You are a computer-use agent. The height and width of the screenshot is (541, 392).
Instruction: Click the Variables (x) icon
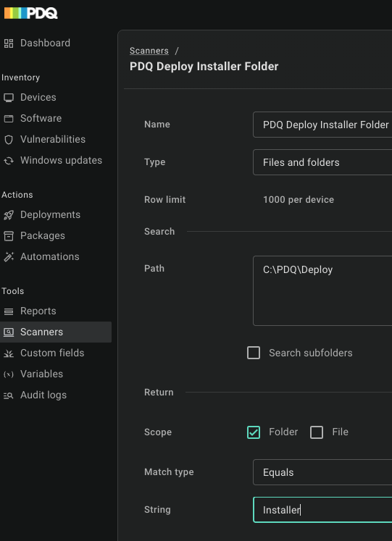point(9,374)
